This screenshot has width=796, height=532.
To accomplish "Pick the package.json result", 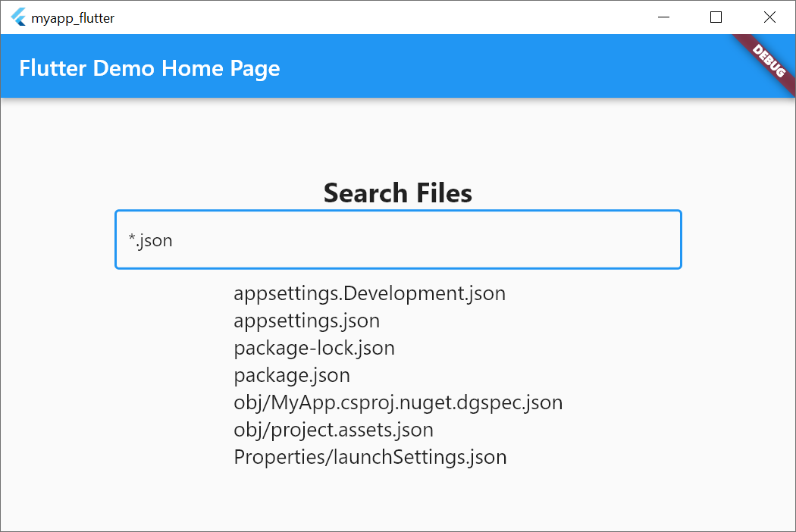I will [292, 376].
